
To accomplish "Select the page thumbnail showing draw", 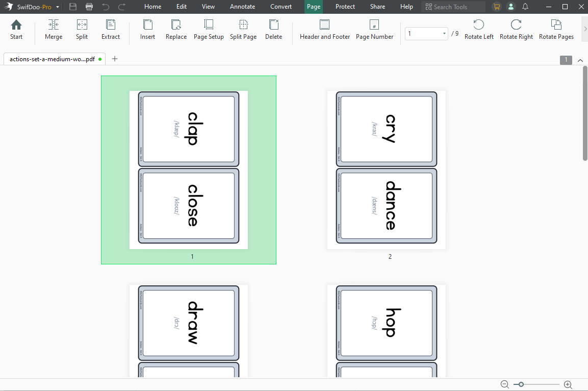I will [x=189, y=331].
